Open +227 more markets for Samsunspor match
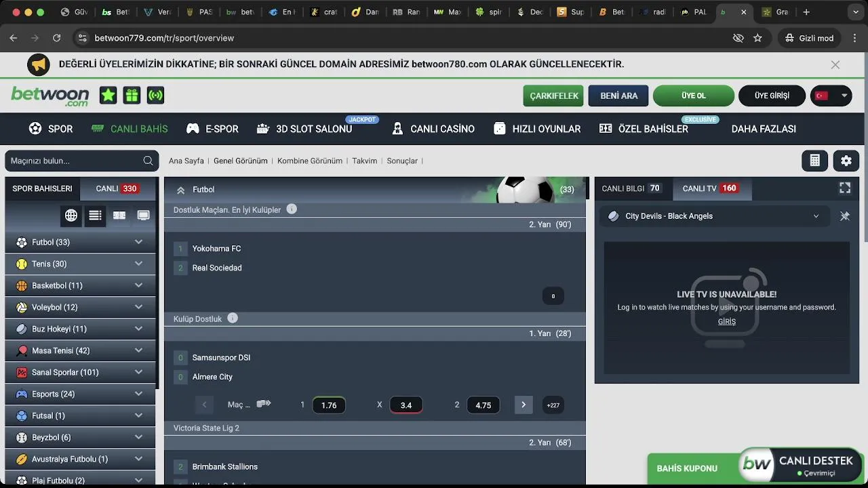The image size is (868, 488). click(553, 405)
